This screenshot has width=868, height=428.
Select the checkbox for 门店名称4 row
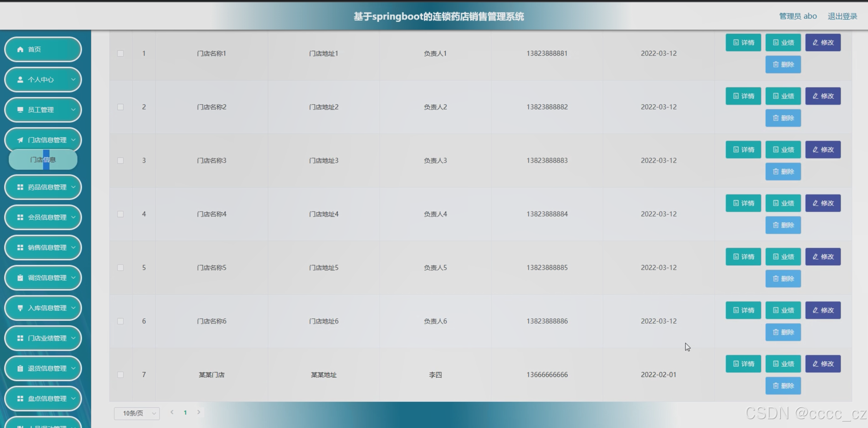point(120,214)
